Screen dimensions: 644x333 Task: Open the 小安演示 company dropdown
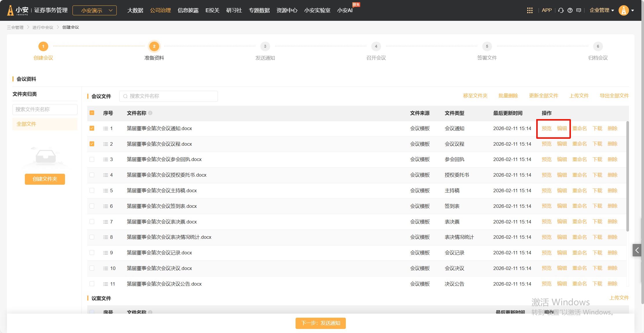(94, 10)
